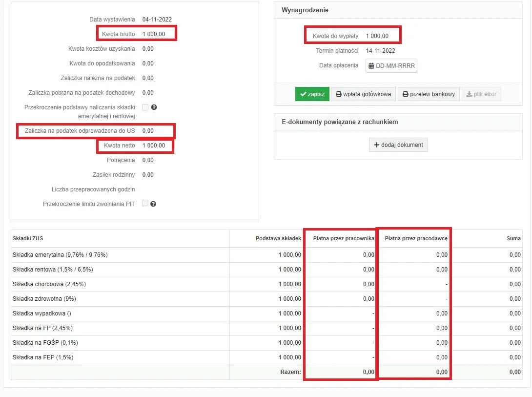Select the Składka emerytalna row label
This screenshot has height=397, width=532.
pyautogui.click(x=60, y=255)
